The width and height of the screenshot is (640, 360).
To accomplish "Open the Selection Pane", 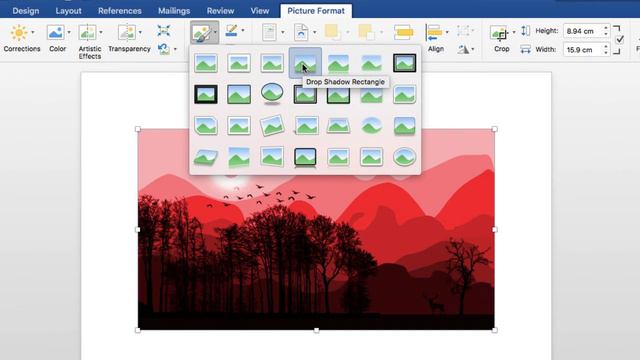I will pyautogui.click(x=403, y=32).
